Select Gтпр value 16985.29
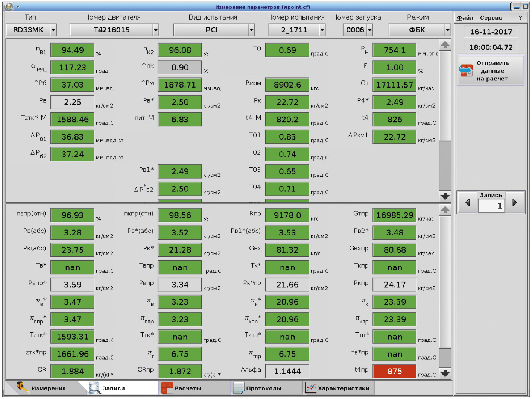 [395, 215]
